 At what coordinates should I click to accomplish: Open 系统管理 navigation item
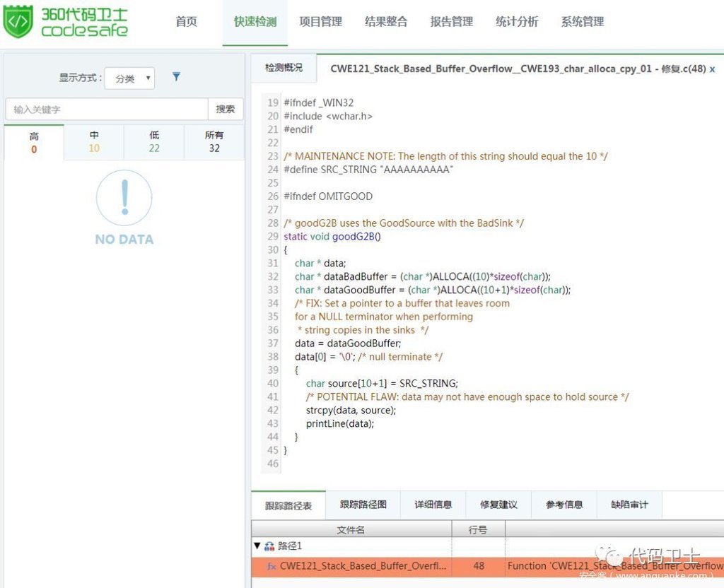(x=583, y=22)
